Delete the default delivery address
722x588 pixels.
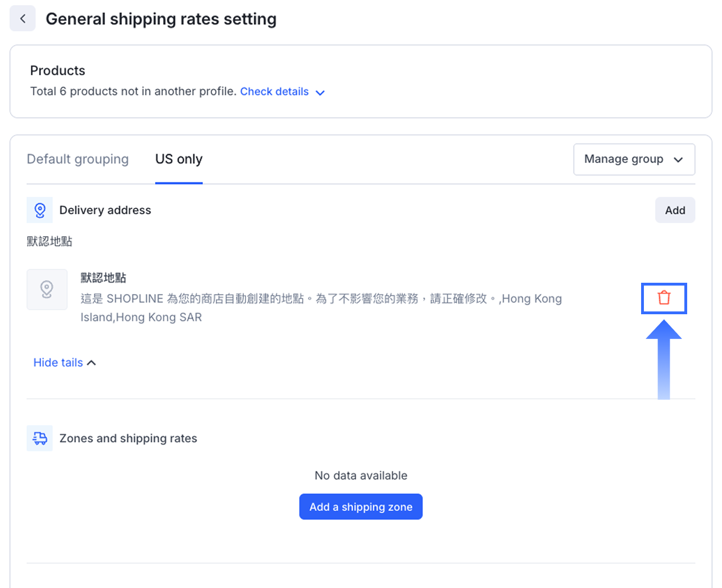click(664, 298)
